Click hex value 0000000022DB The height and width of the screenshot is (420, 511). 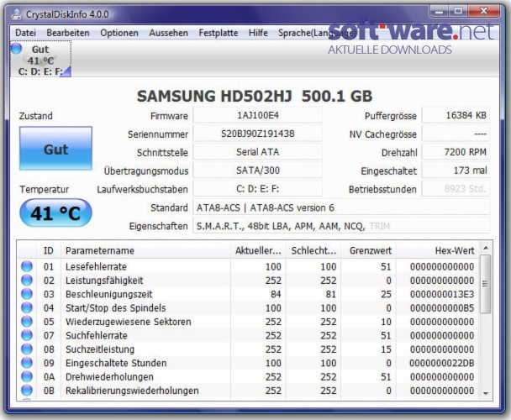tap(442, 363)
